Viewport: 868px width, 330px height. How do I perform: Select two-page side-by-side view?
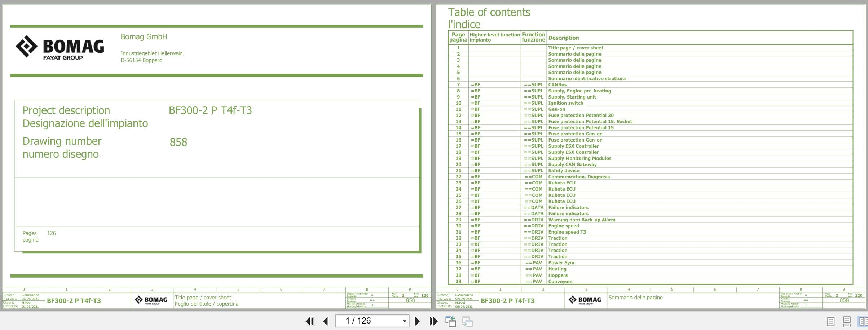coord(863,321)
